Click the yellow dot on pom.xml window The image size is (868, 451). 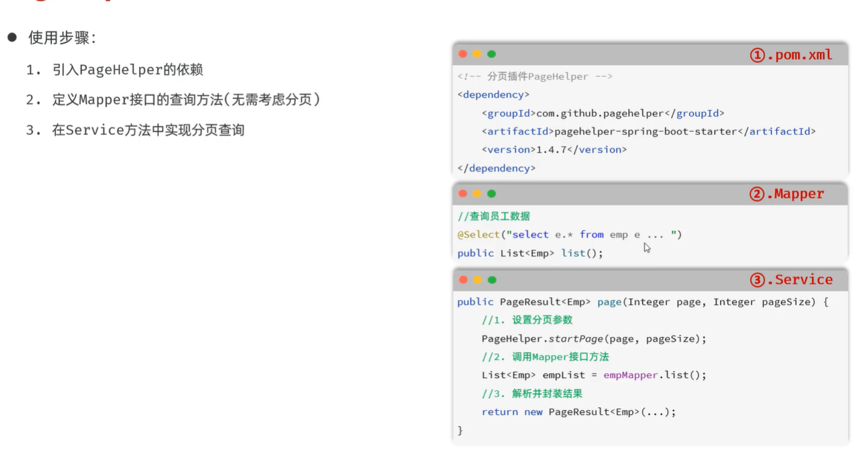477,54
